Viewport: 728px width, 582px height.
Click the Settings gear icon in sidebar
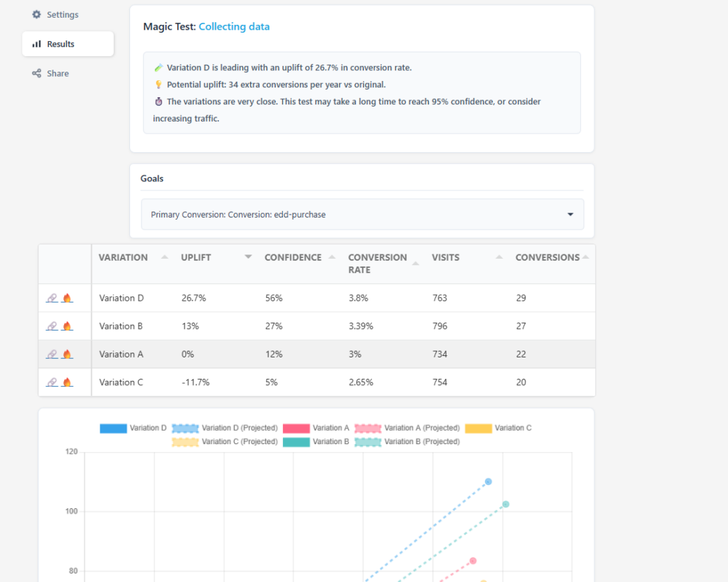36,14
